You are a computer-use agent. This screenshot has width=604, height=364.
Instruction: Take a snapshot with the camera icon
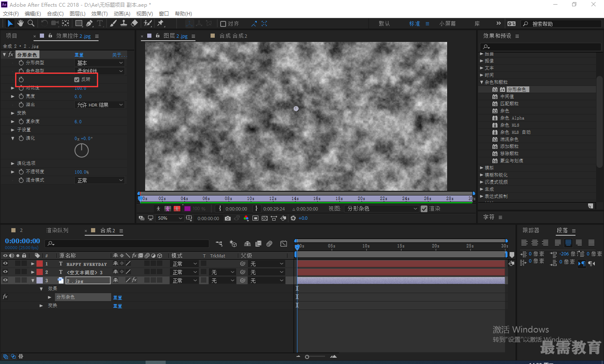pyautogui.click(x=228, y=218)
